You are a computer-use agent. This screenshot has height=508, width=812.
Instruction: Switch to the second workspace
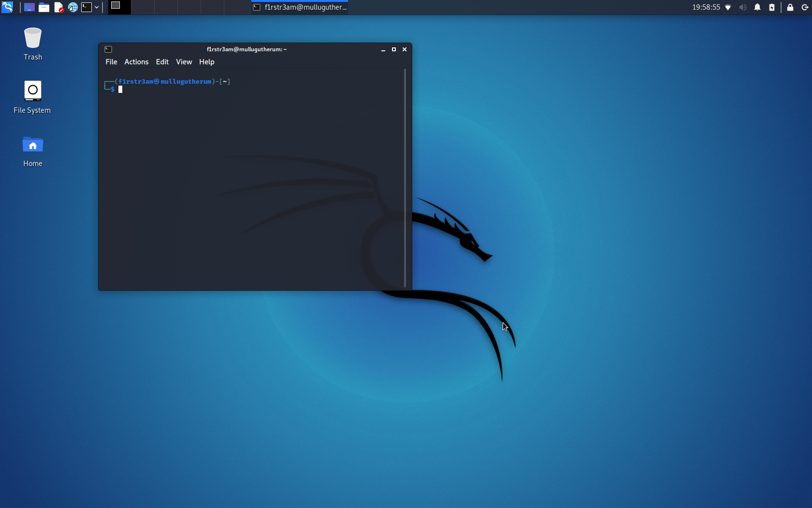143,7
